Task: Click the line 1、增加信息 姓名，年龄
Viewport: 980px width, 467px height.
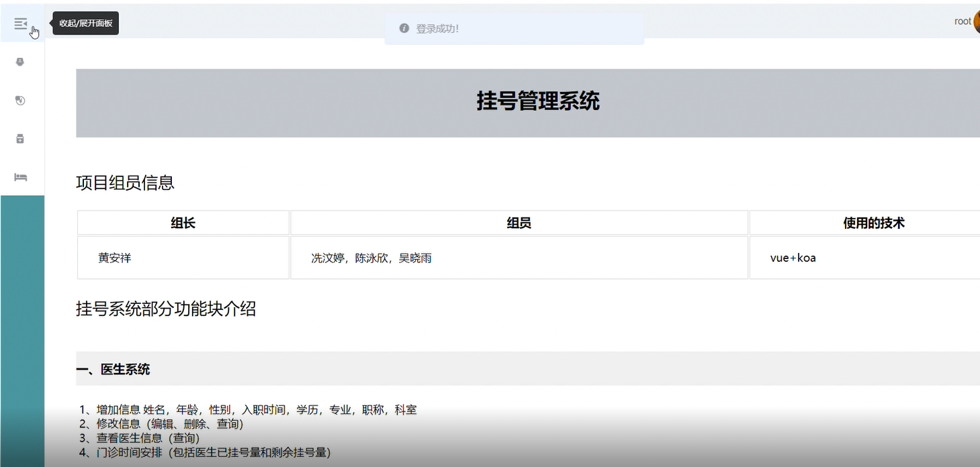Action: (x=248, y=409)
